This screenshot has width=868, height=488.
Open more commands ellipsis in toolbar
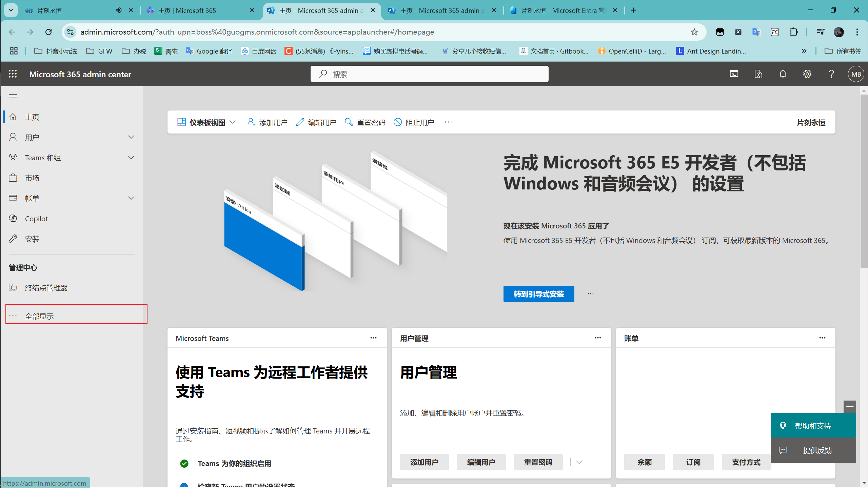[x=449, y=122]
